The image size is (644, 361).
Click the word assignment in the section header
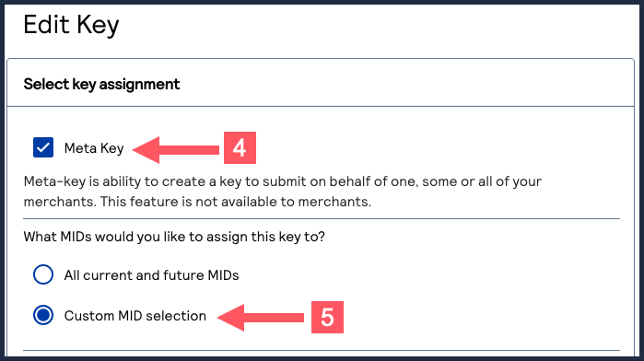click(139, 84)
